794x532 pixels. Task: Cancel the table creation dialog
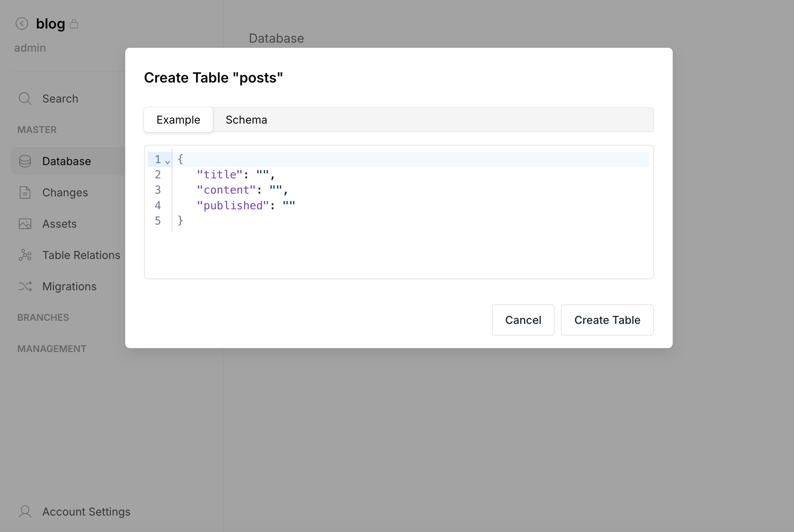(x=523, y=320)
